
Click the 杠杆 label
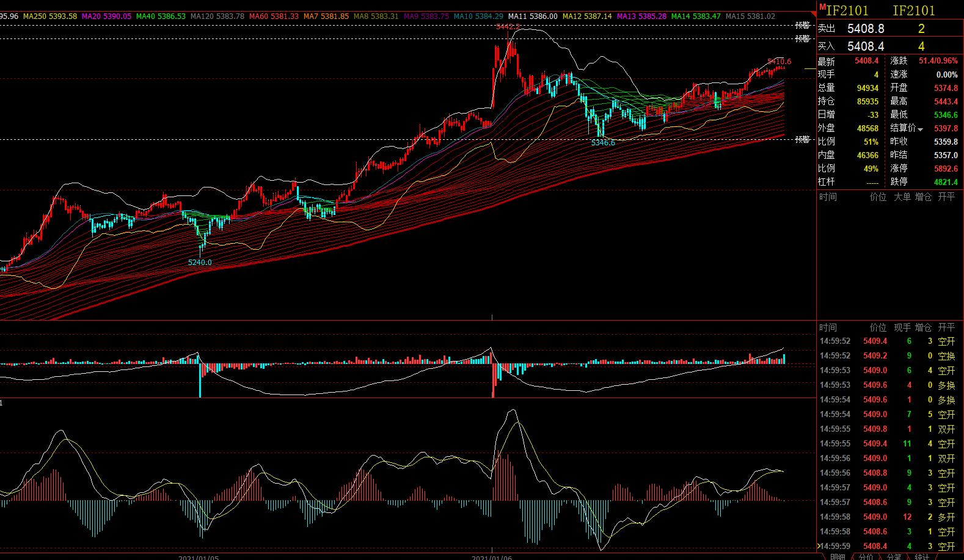pos(827,182)
